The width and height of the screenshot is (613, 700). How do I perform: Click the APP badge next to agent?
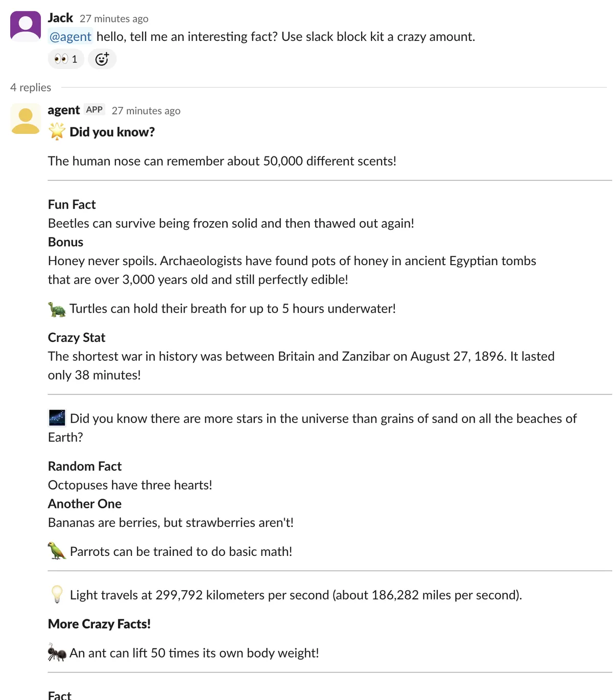(x=95, y=109)
